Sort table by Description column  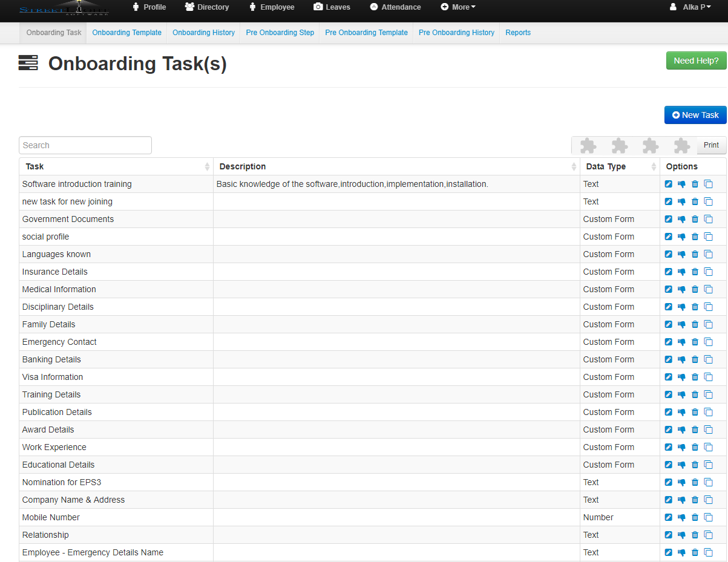pyautogui.click(x=396, y=167)
